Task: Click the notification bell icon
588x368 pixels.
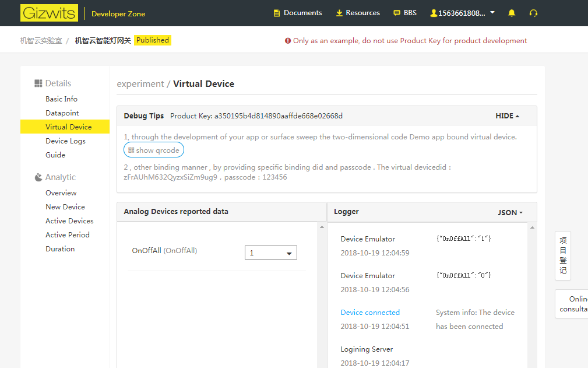Action: [512, 13]
